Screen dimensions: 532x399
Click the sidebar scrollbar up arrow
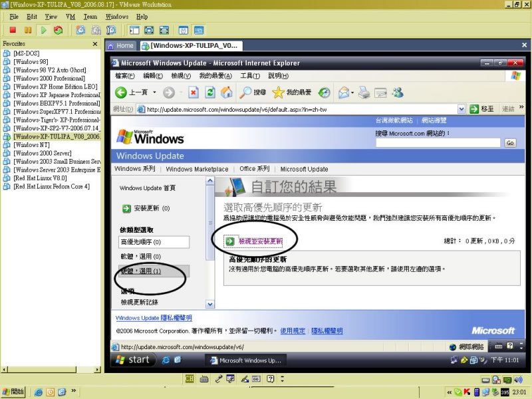(210, 181)
